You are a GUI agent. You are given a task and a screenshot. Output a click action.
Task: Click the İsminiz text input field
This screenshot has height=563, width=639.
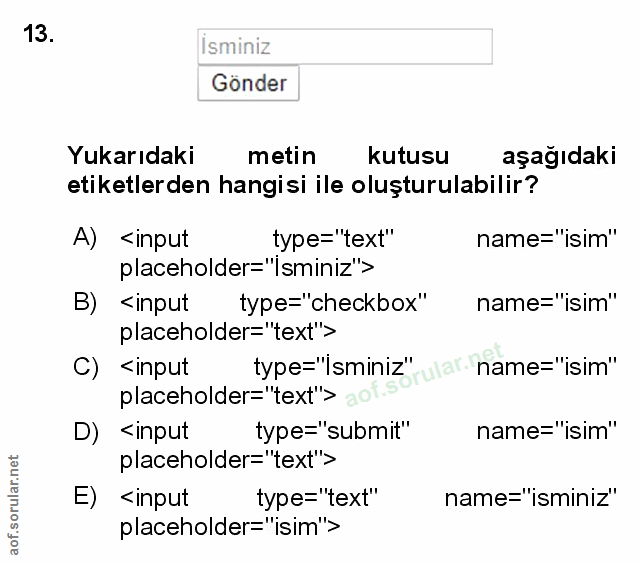tap(344, 47)
